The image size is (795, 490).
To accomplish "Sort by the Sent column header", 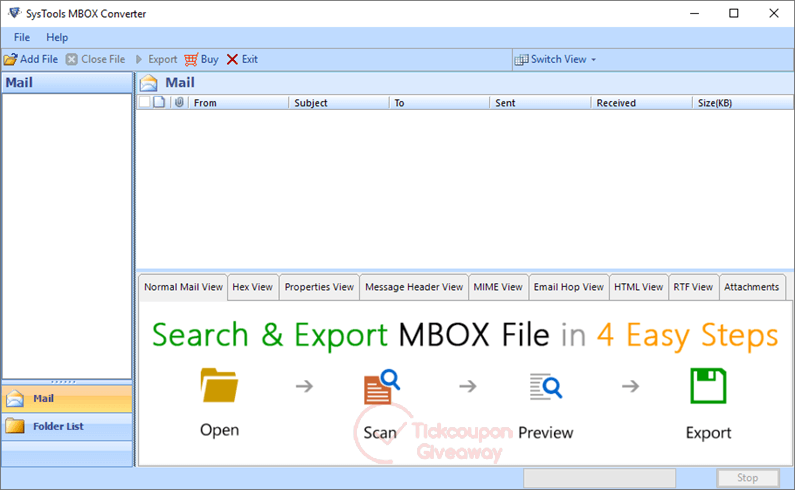I will (x=540, y=103).
